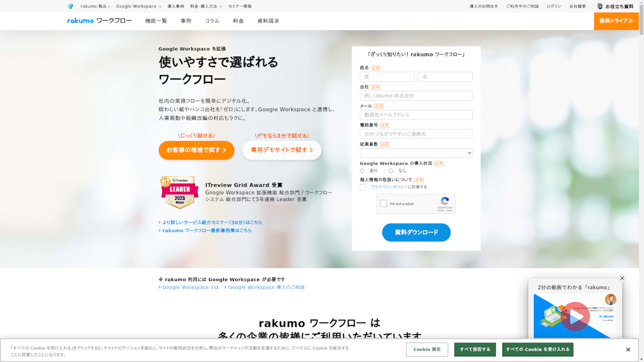The image size is (644, 362).
Task: Go to the 料金 navigation item
Action: (x=238, y=21)
